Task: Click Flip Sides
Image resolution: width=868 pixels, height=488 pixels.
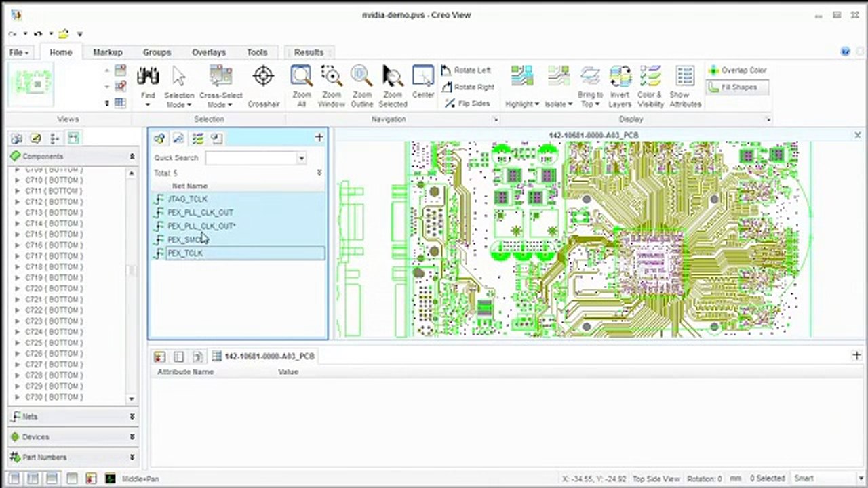Action: 467,104
